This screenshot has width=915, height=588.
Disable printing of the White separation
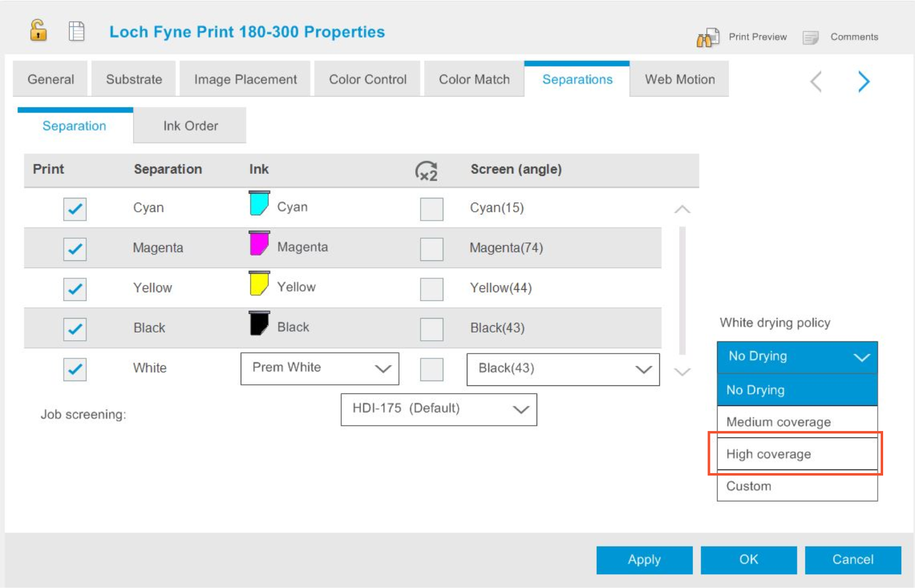pos(75,369)
